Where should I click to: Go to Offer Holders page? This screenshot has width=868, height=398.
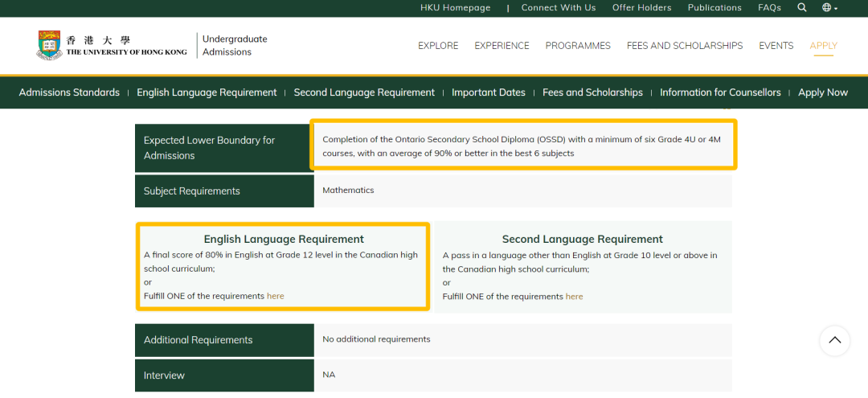(x=641, y=8)
